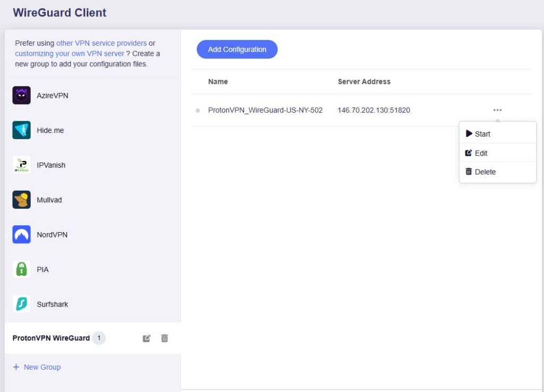Select the PIA provider icon
This screenshot has width=544, height=392.
(21, 269)
